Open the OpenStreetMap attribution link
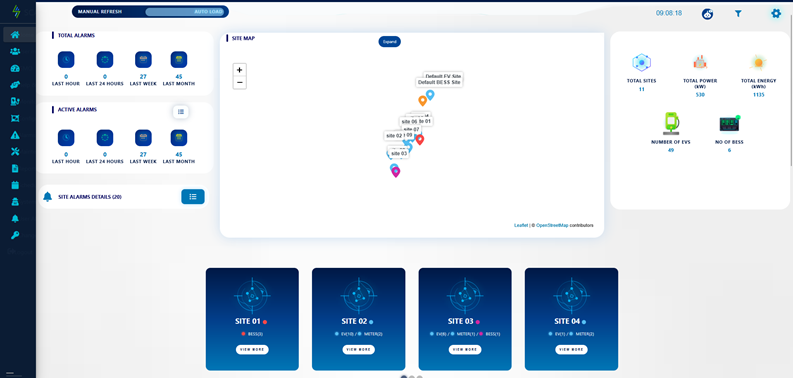793x378 pixels. coord(552,225)
